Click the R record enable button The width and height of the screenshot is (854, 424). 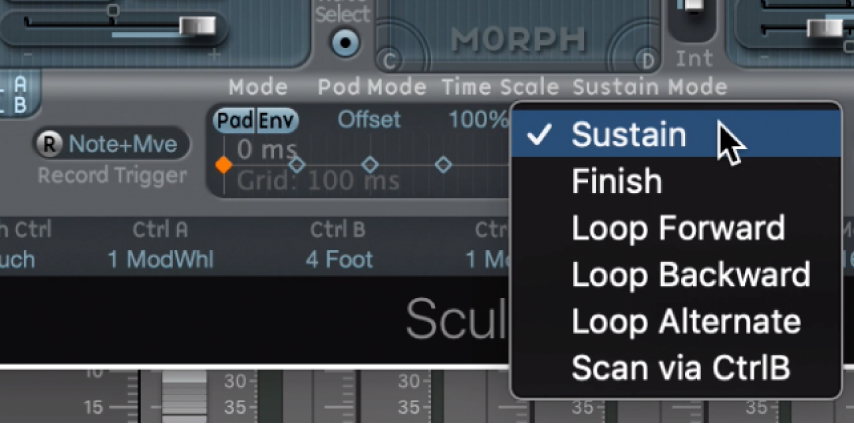point(48,145)
